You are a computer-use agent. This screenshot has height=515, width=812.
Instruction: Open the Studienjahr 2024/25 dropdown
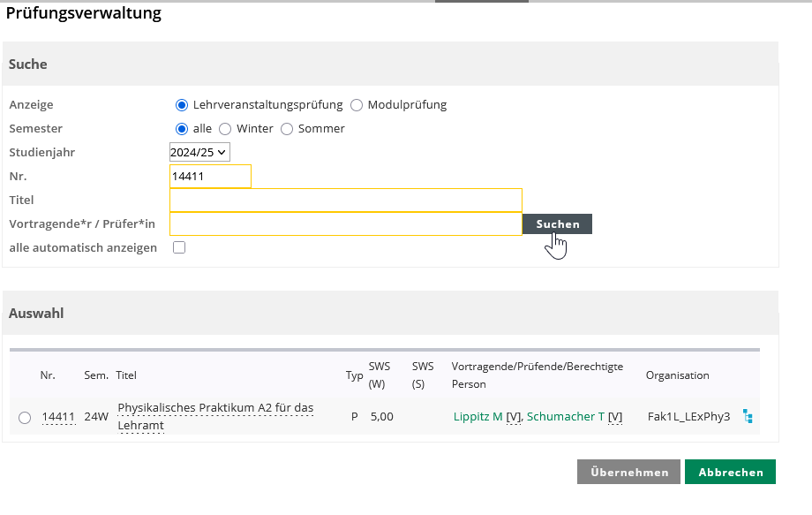[x=199, y=153]
